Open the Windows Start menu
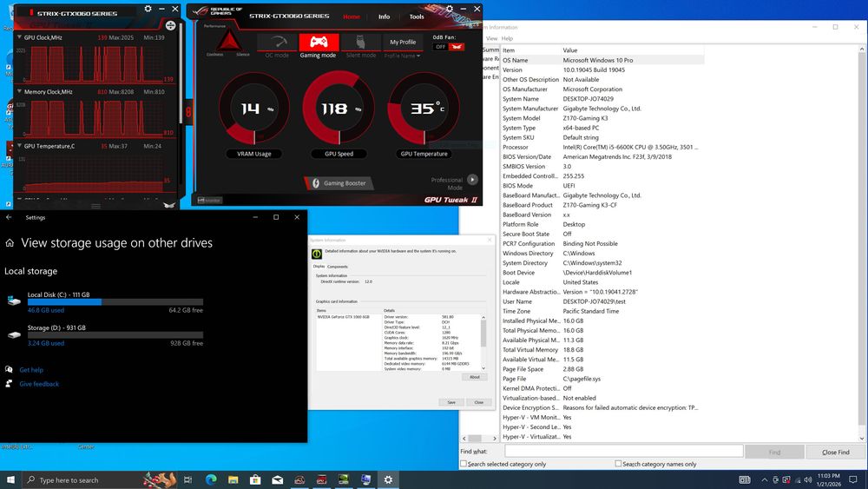 [x=10, y=479]
